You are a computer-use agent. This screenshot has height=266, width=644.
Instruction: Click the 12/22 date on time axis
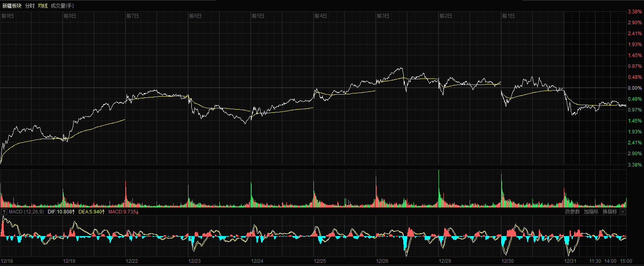132,261
